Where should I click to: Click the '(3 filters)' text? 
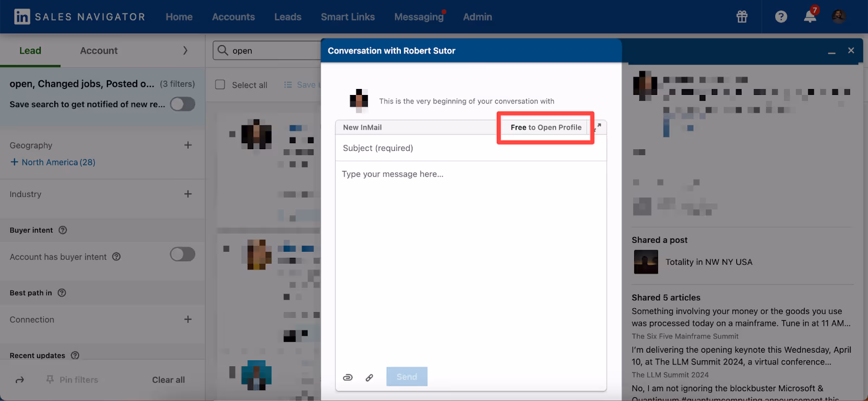point(177,84)
